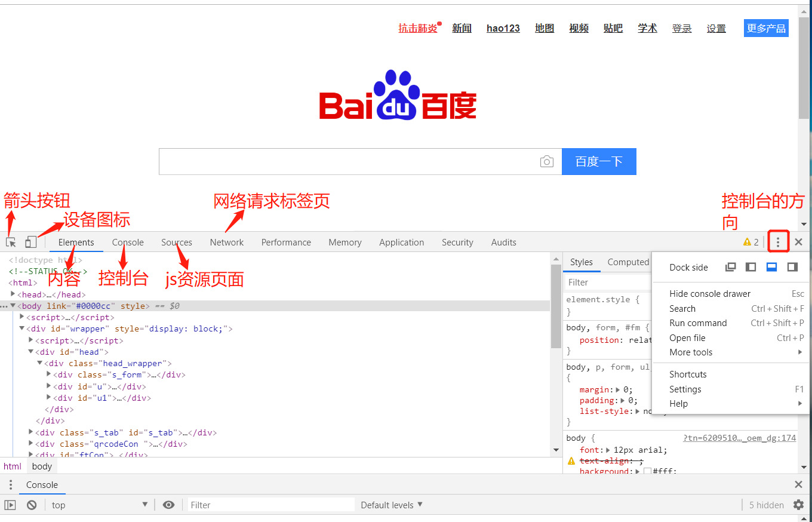This screenshot has width=812, height=522.
Task: Dock DevTools to the right side
Action: point(792,267)
